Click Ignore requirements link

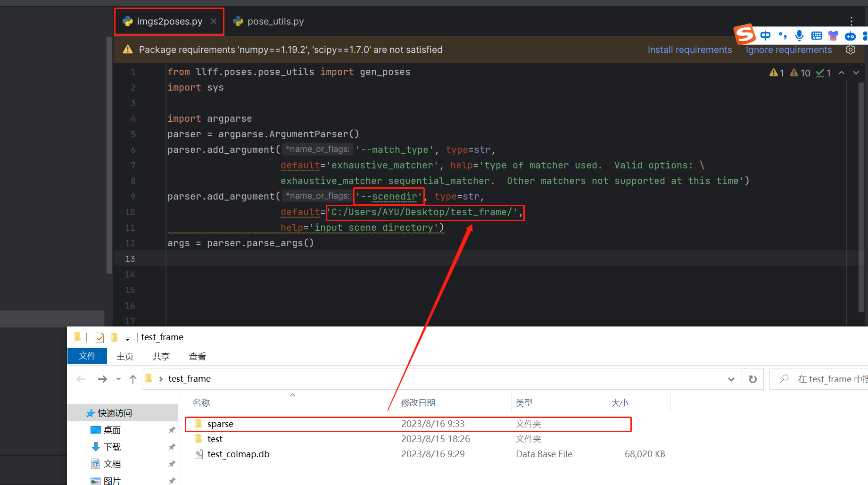click(x=789, y=50)
